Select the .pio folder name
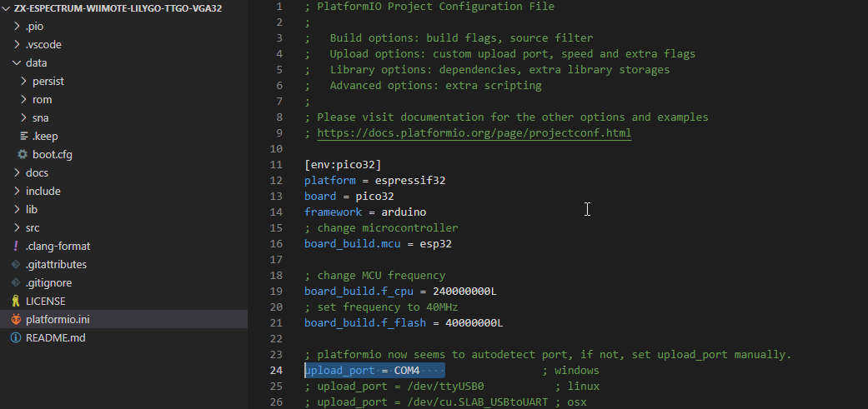The width and height of the screenshot is (868, 409). [x=34, y=27]
